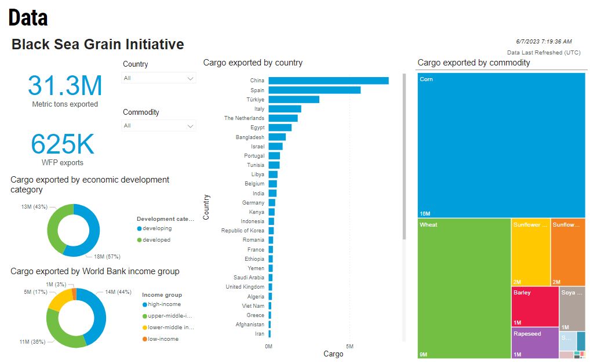Click the Türkiye bar in the chart

click(294, 99)
